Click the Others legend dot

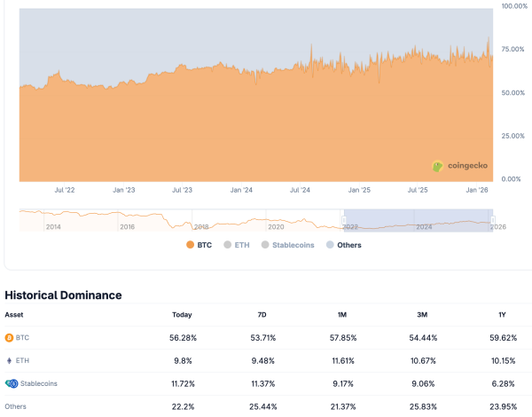330,245
